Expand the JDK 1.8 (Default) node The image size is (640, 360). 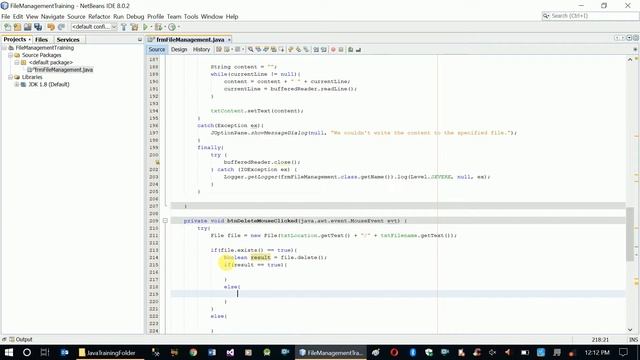[17, 84]
